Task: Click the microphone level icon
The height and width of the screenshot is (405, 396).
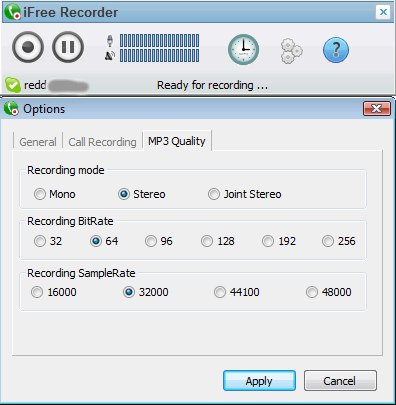Action: click(110, 41)
